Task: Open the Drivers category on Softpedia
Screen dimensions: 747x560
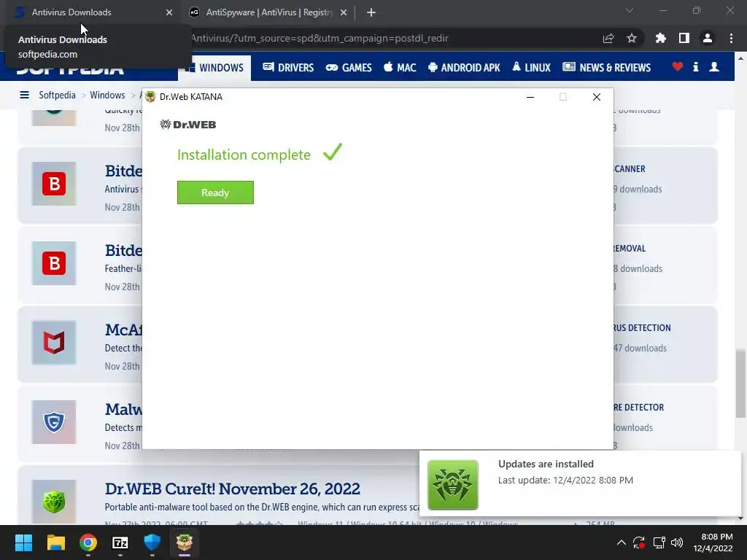Action: click(288, 68)
